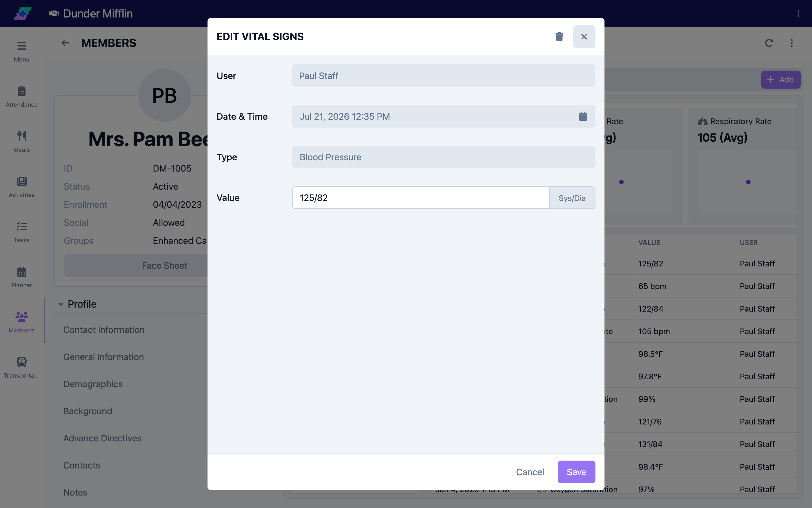Go to Attendance in sidebar
The width and height of the screenshot is (812, 508).
click(x=21, y=97)
